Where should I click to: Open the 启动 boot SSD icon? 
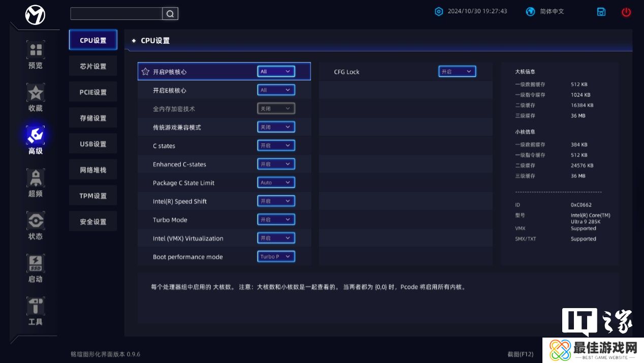point(36,263)
